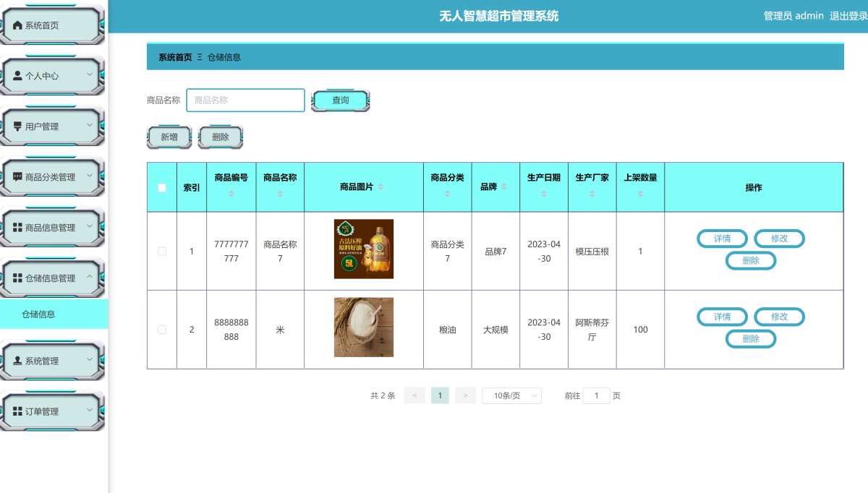
Task: Open the 10条/页 page size dropdown
Action: click(x=511, y=395)
